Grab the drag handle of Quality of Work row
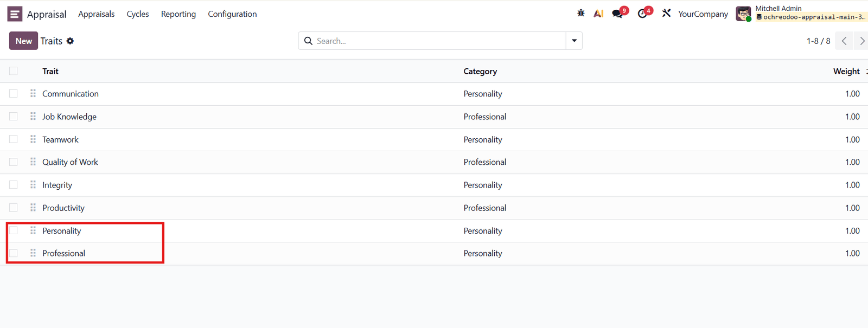The width and height of the screenshot is (868, 328). (x=33, y=162)
